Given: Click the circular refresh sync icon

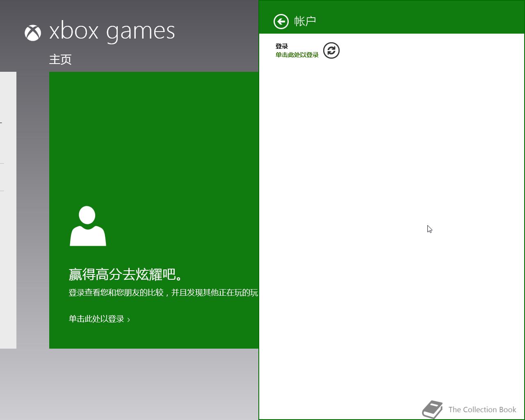Looking at the screenshot, I should 331,50.
